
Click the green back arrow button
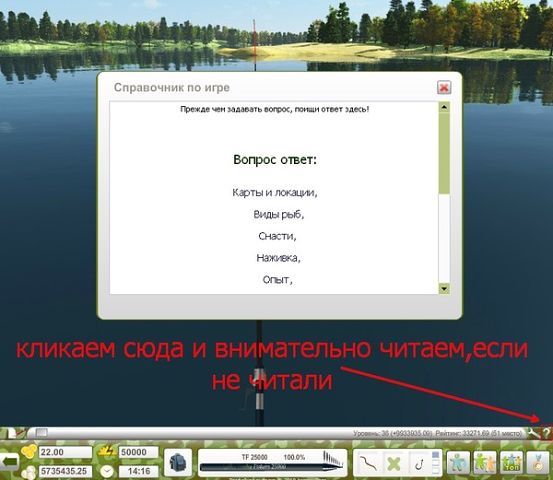click(9, 461)
